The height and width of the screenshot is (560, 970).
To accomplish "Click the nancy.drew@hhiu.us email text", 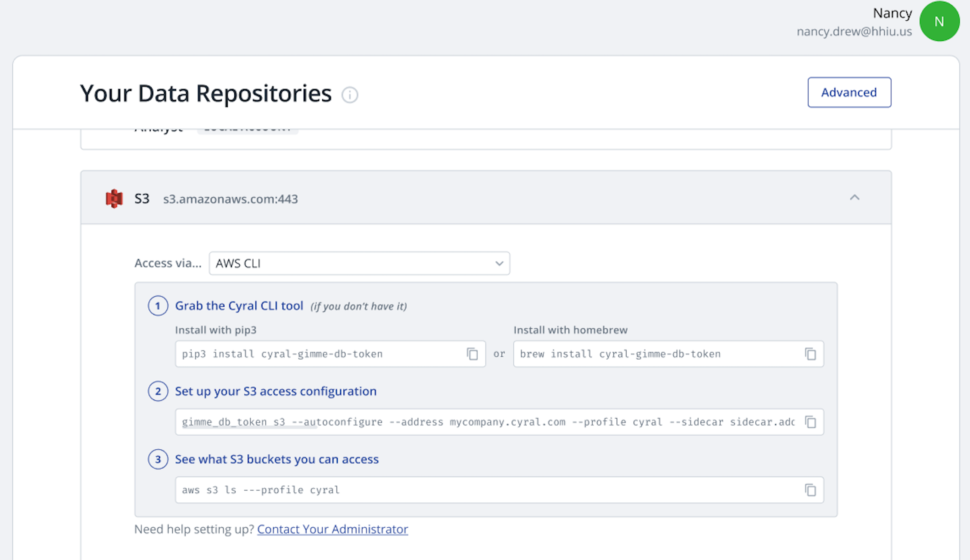I will [854, 31].
